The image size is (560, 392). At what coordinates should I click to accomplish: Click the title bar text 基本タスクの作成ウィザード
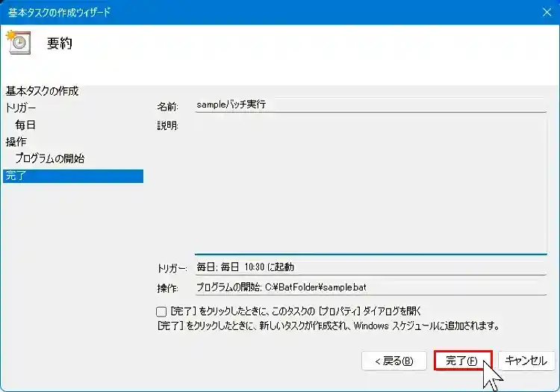coord(59,12)
